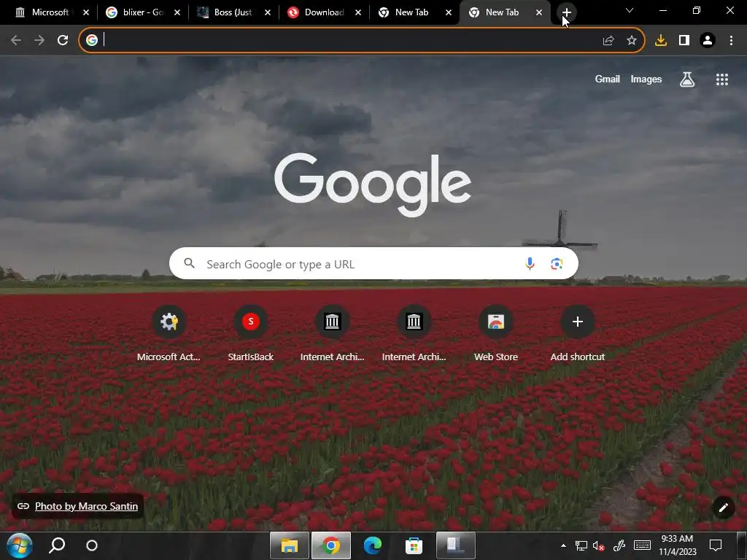Customize this page with pencil icon
The width and height of the screenshot is (747, 560).
(723, 507)
